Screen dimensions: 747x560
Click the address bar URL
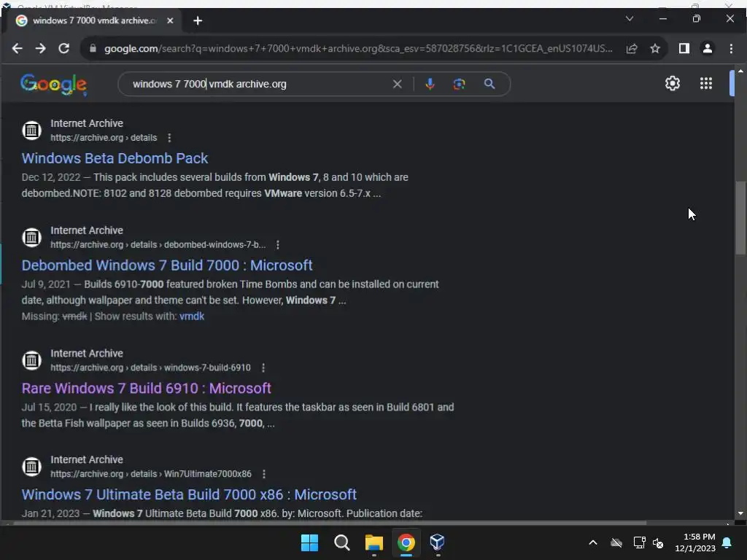[x=357, y=49]
